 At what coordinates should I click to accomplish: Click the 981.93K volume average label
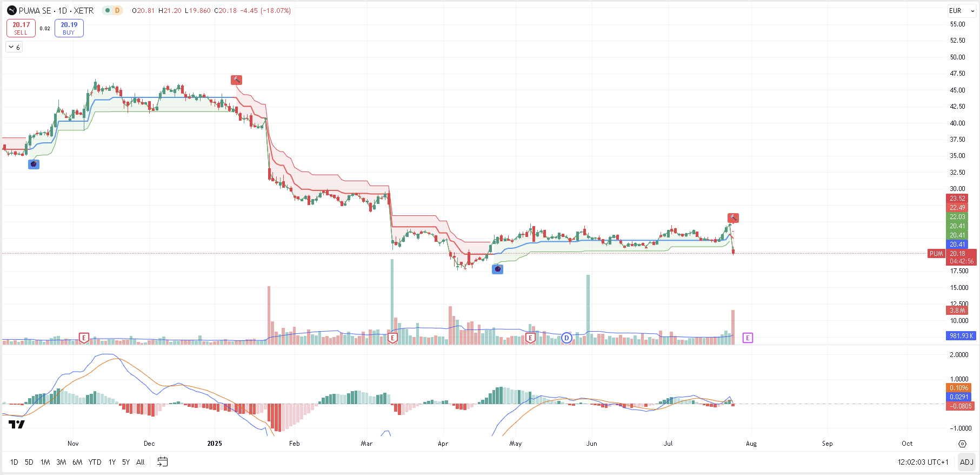pos(961,336)
